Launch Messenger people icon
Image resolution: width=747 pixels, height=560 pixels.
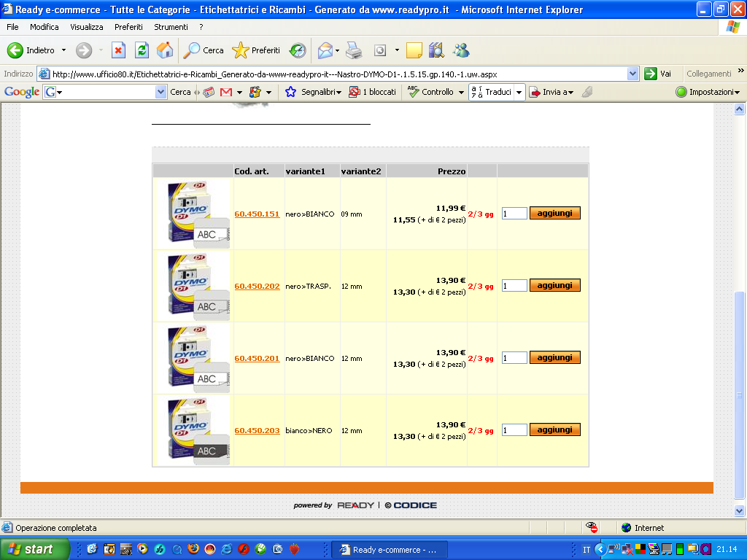coord(461,50)
